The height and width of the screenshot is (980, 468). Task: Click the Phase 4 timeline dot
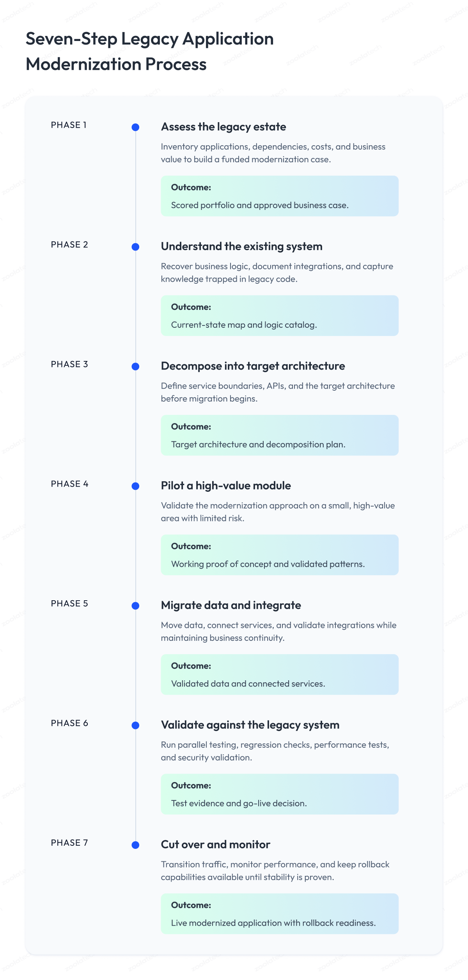coord(135,486)
